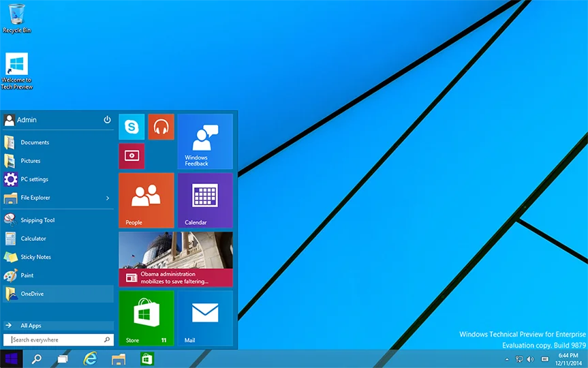This screenshot has width=588, height=368.
Task: Show All Apps list
Action: click(x=31, y=326)
